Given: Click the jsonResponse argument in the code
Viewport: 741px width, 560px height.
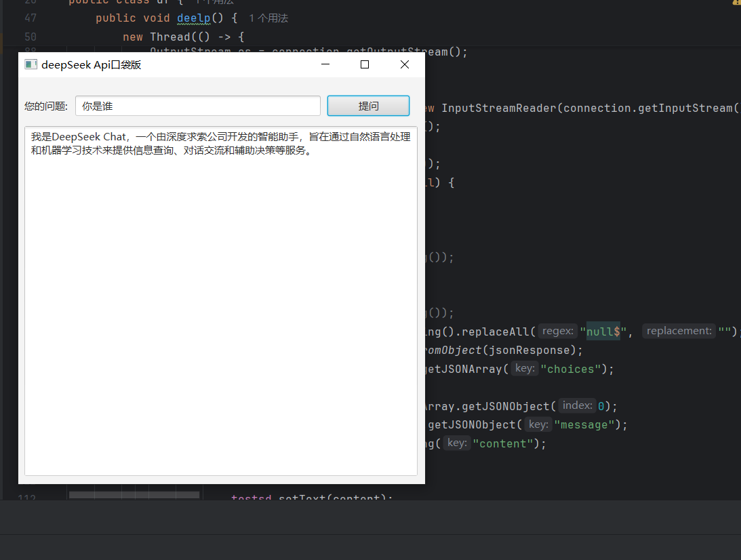Looking at the screenshot, I should [x=529, y=351].
